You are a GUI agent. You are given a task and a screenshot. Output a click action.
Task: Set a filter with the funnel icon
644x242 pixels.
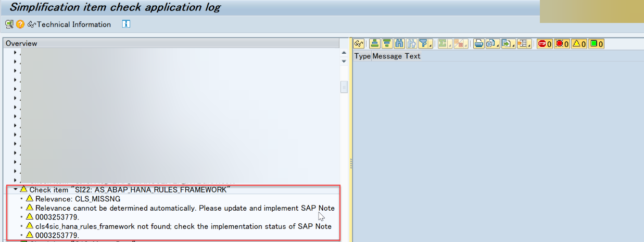[425, 44]
